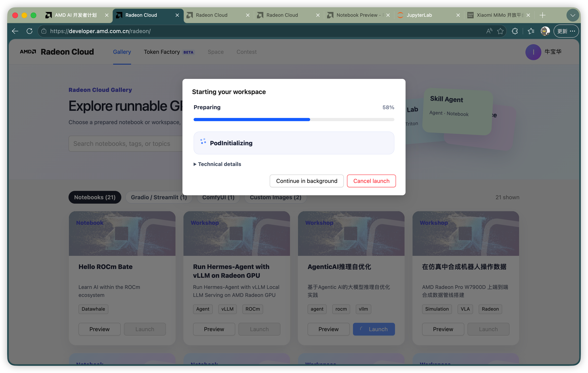
Task: Select the Gradio / Streamlit (1) filter
Action: tap(159, 197)
